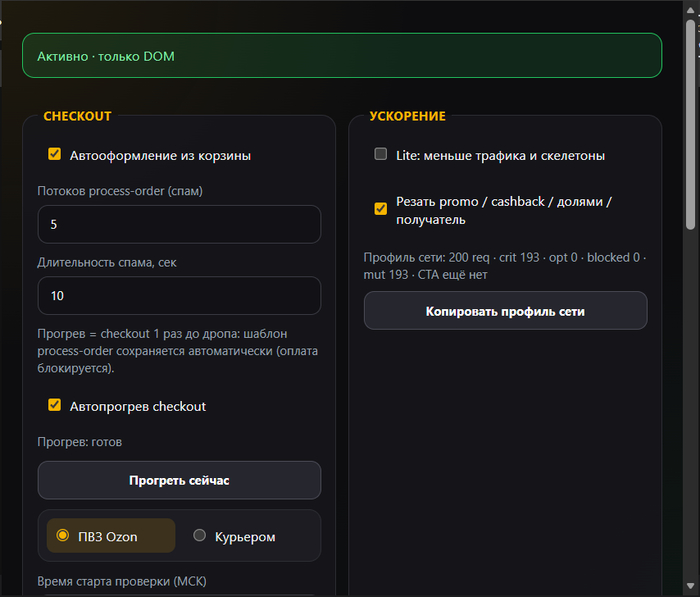The image size is (700, 597).
Task: Click the УСКОРЕНИЕ section heading
Action: coord(407,116)
